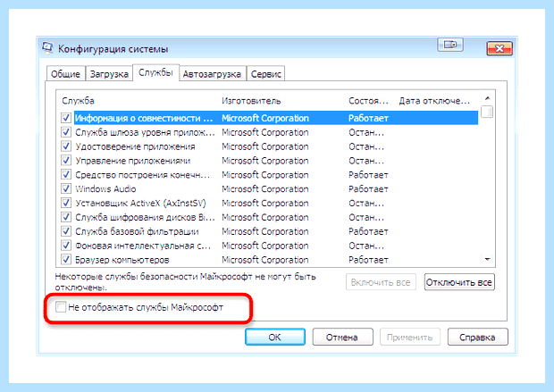This screenshot has width=554, height=392.
Task: Click the Отключить все button
Action: (x=459, y=282)
